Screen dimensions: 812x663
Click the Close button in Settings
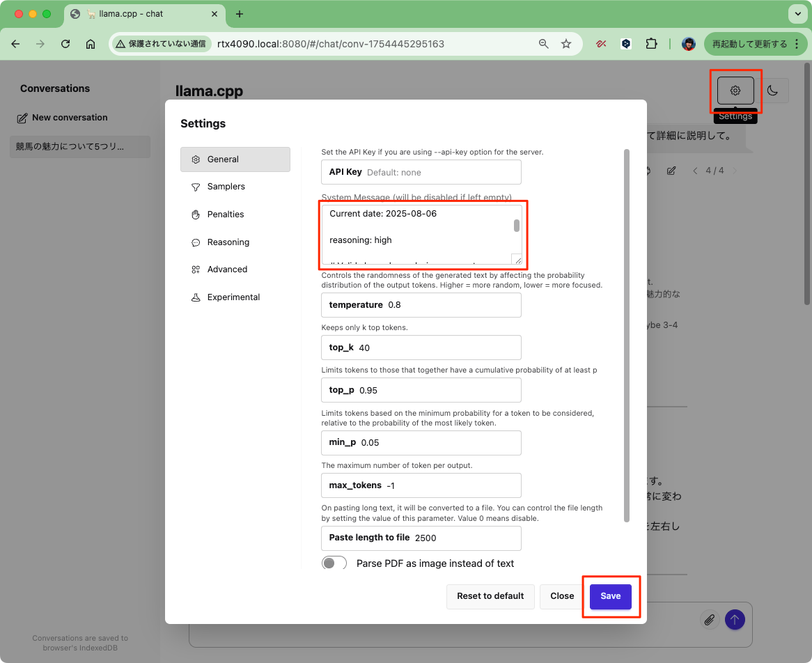click(562, 596)
